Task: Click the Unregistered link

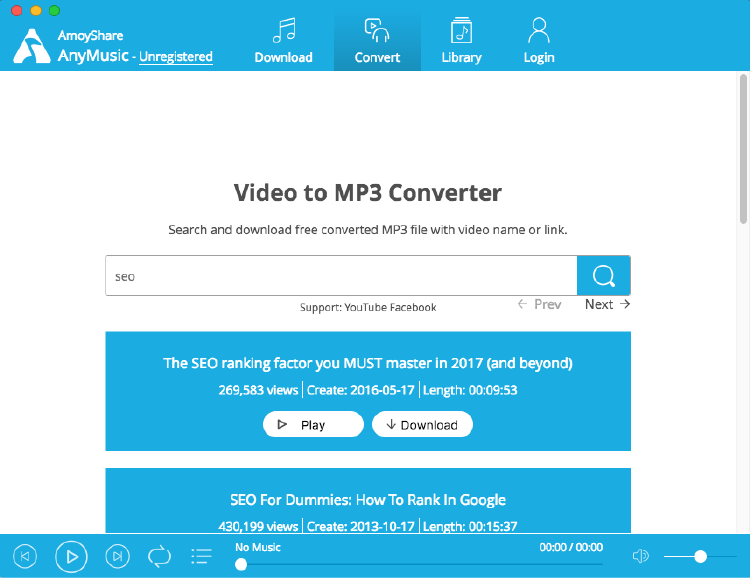Action: [176, 56]
